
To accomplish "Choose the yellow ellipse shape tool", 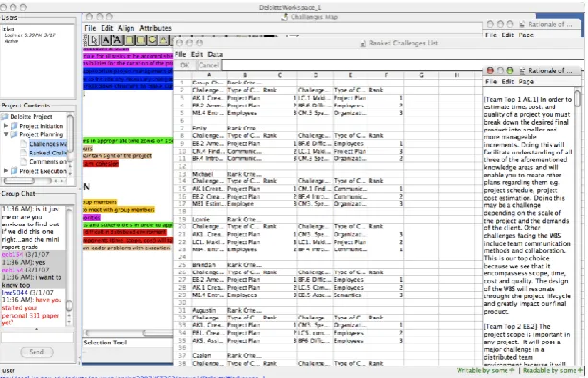I will [x=153, y=39].
